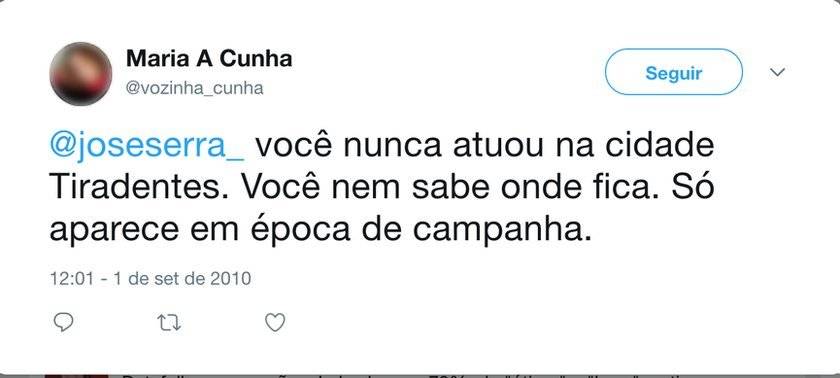
Task: Open Maria A Cunha's profile picture
Action: 81,73
